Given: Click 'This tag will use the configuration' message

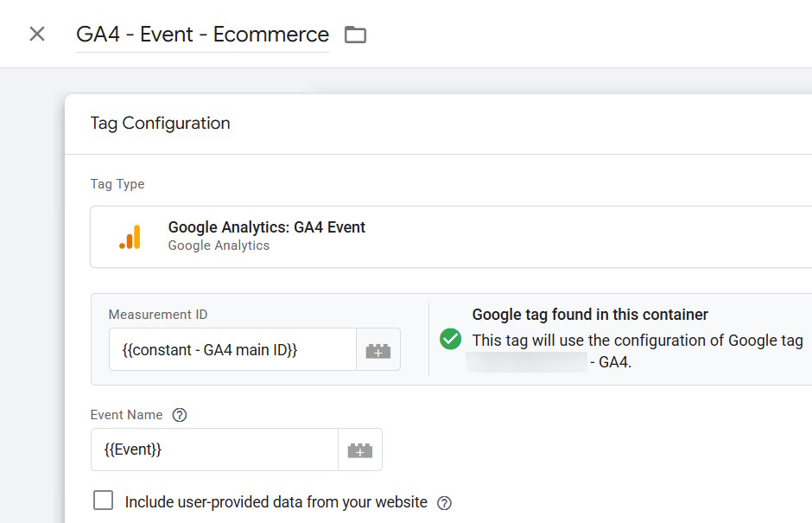Looking at the screenshot, I should 634,351.
